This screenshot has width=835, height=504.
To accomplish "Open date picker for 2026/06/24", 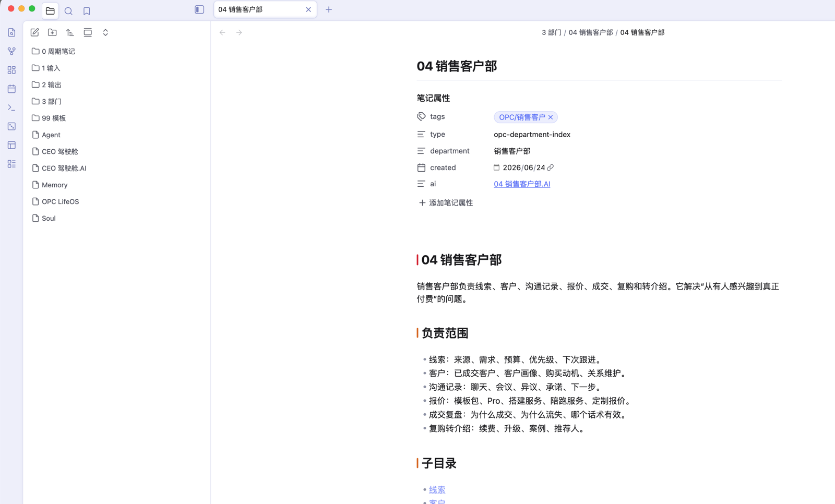I will pos(496,167).
